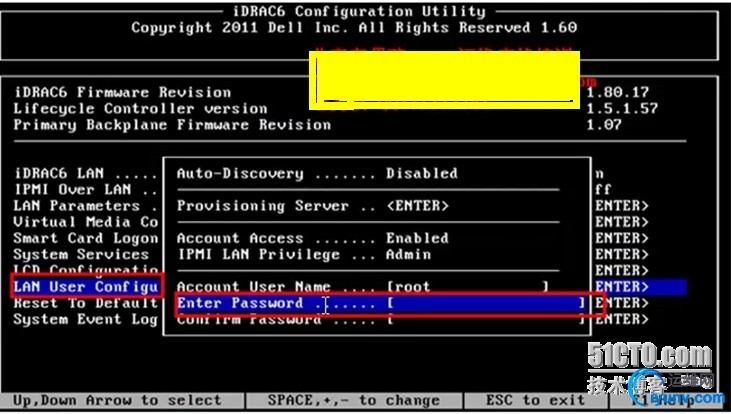
Task: Select the LAN User Configuration entry
Action: (86, 287)
